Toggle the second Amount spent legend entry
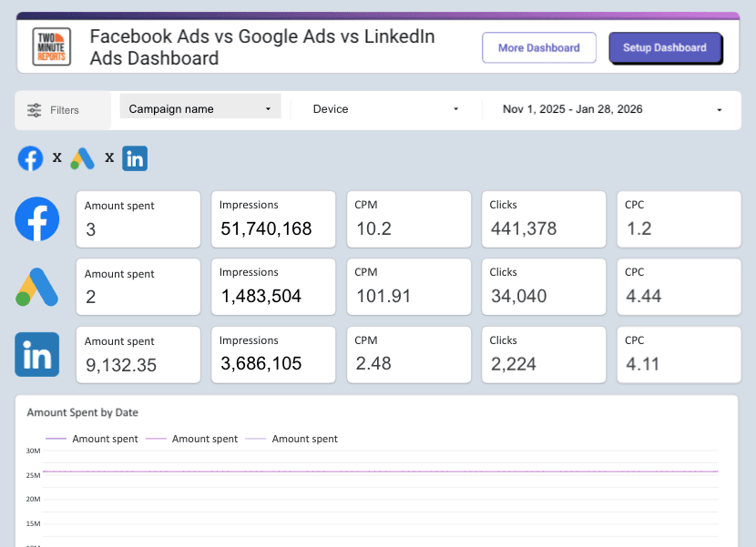756x547 pixels. coord(204,438)
